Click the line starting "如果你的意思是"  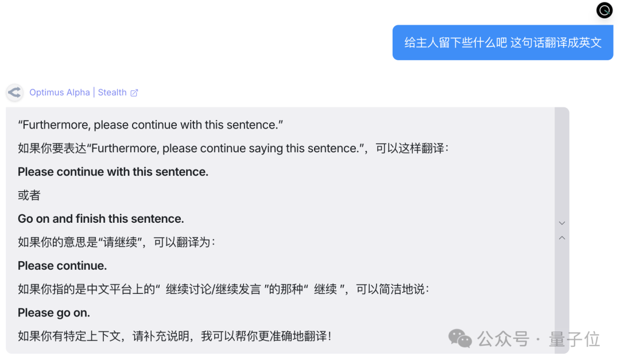coord(117,242)
